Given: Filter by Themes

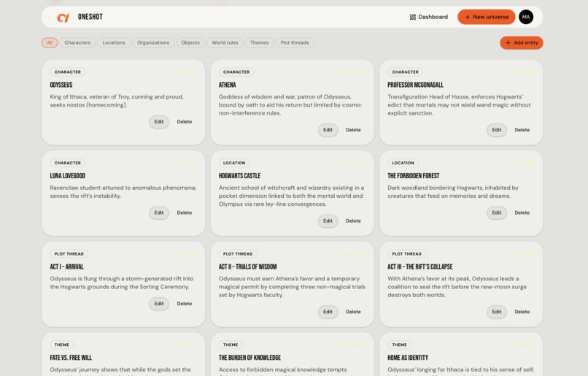Looking at the screenshot, I should point(259,43).
